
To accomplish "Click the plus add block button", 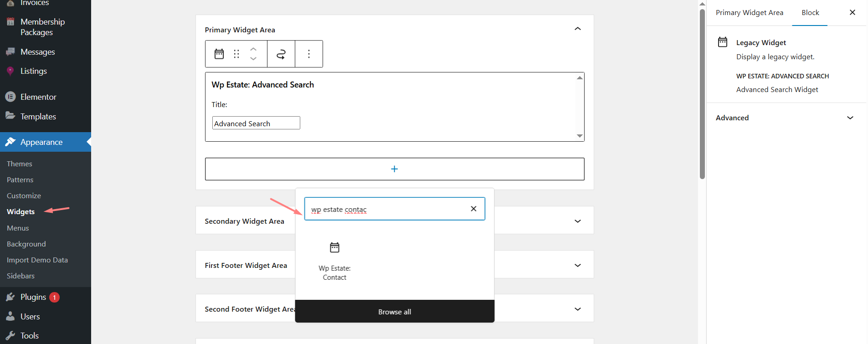I will 394,169.
